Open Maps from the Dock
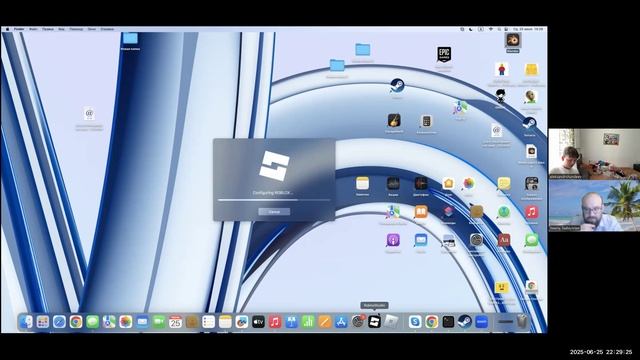640x360 pixels. (109, 322)
